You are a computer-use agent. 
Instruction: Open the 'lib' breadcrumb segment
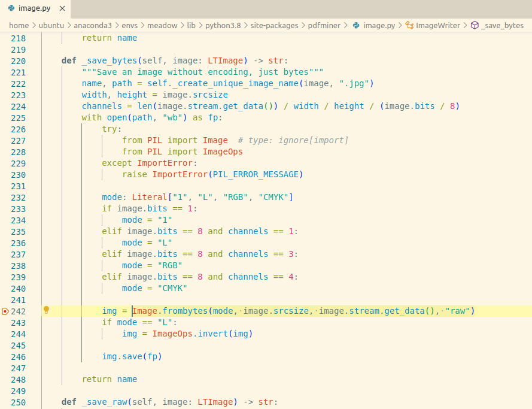(x=191, y=26)
